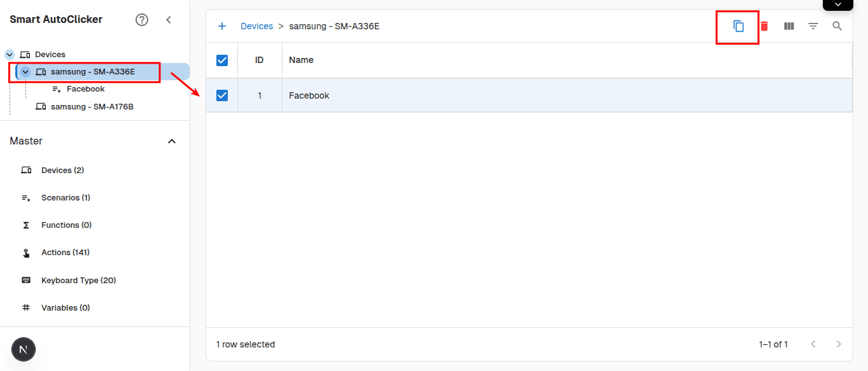Image resolution: width=868 pixels, height=371 pixels.
Task: Open the help question mark icon
Action: pyautogui.click(x=142, y=20)
